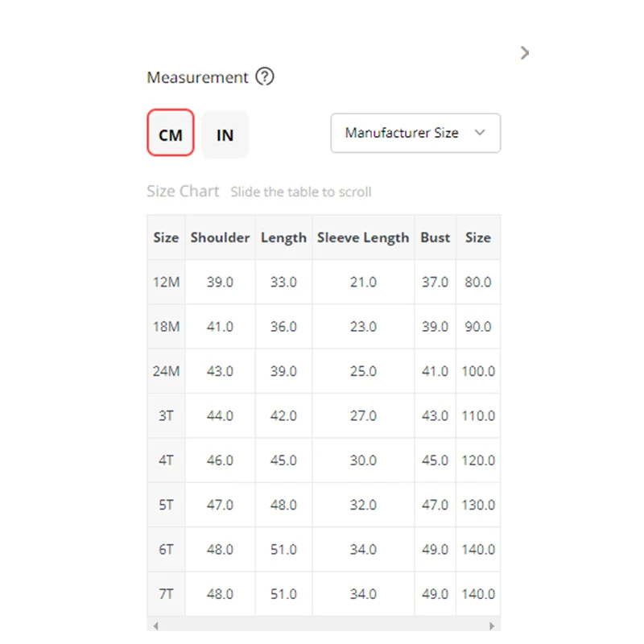Select the 12M size row label
Viewport: 644px width, 644px height.
pos(167,283)
